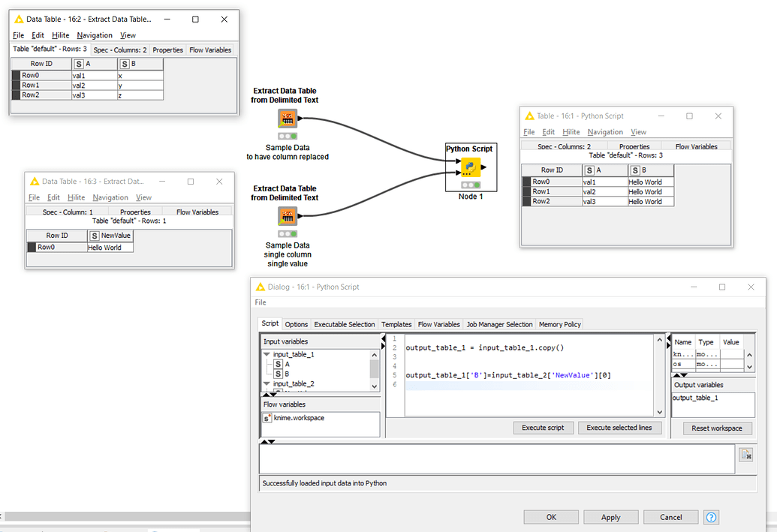Click the S type icon beside column A
The width and height of the screenshot is (777, 532).
[278, 364]
